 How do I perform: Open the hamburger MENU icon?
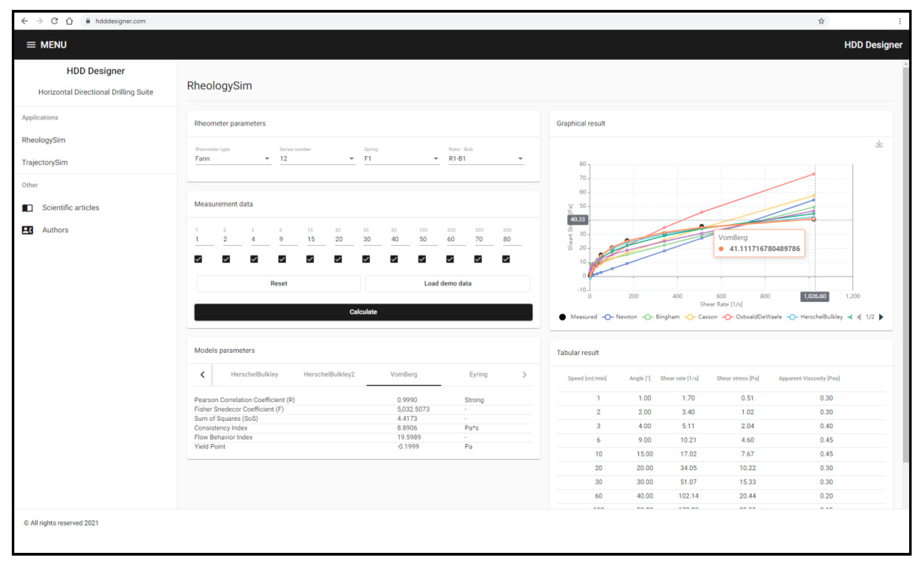coord(31,45)
